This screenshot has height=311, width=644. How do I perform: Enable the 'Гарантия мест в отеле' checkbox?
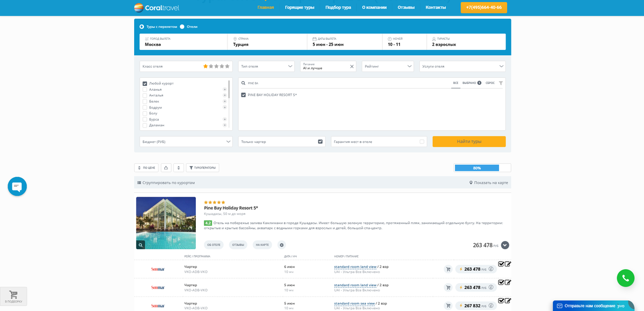(422, 142)
